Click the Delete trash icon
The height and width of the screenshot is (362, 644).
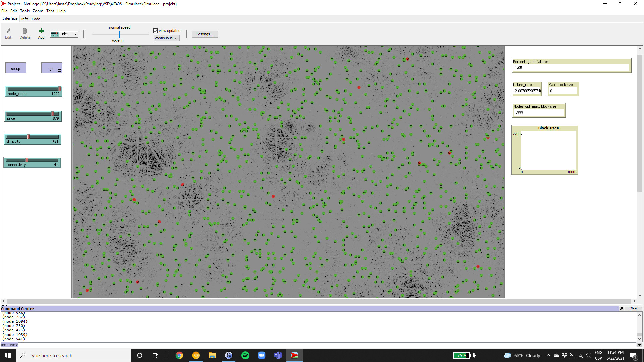click(x=25, y=31)
